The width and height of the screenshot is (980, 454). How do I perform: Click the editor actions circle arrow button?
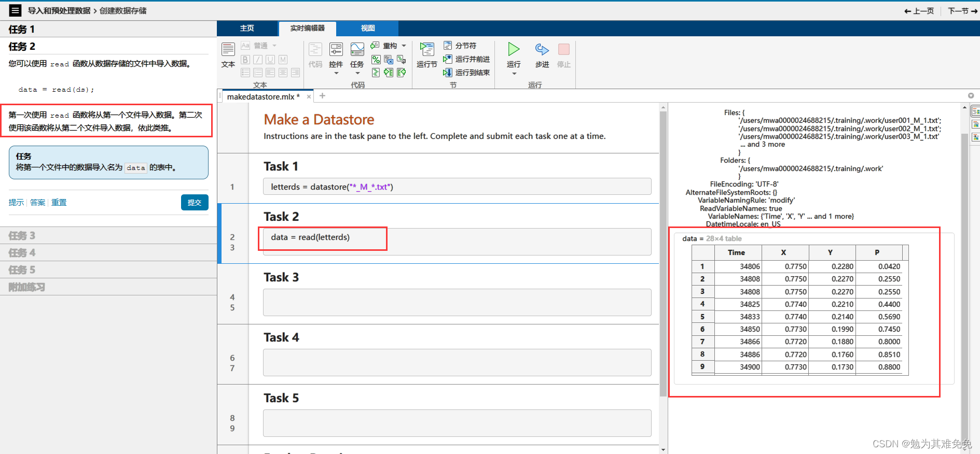971,95
